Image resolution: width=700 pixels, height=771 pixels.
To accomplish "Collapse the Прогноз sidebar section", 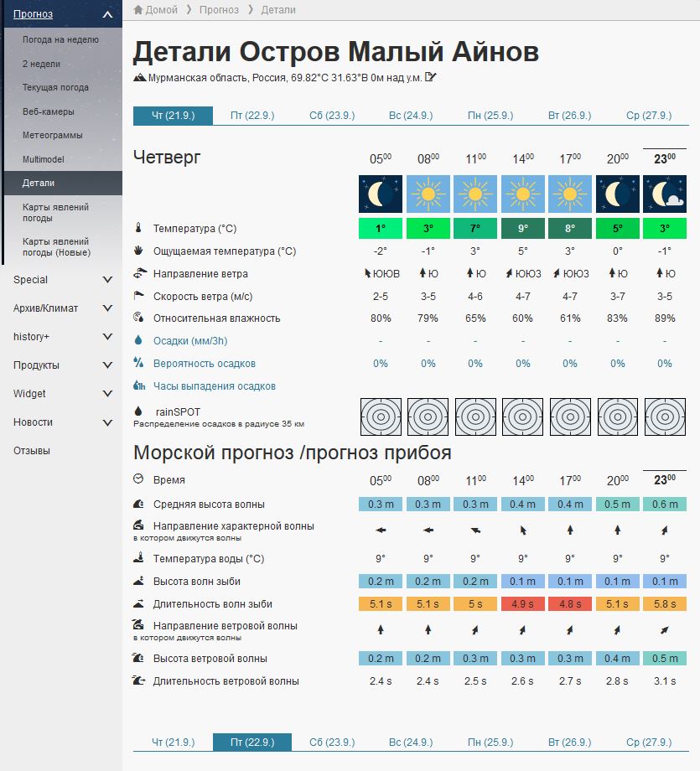I will [x=106, y=14].
